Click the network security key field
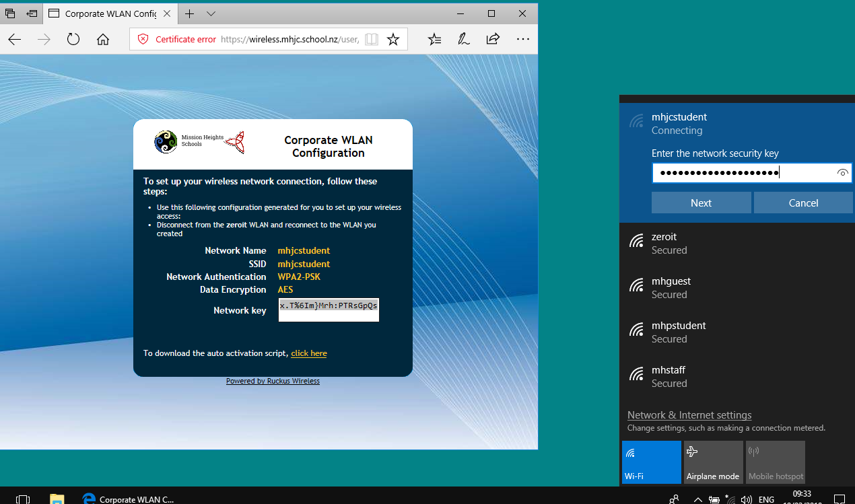The image size is (855, 504). point(744,173)
